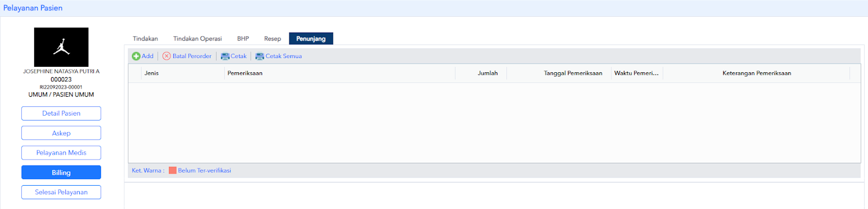The height and width of the screenshot is (209, 868).
Task: Switch to the Tindakan tab
Action: tap(145, 39)
